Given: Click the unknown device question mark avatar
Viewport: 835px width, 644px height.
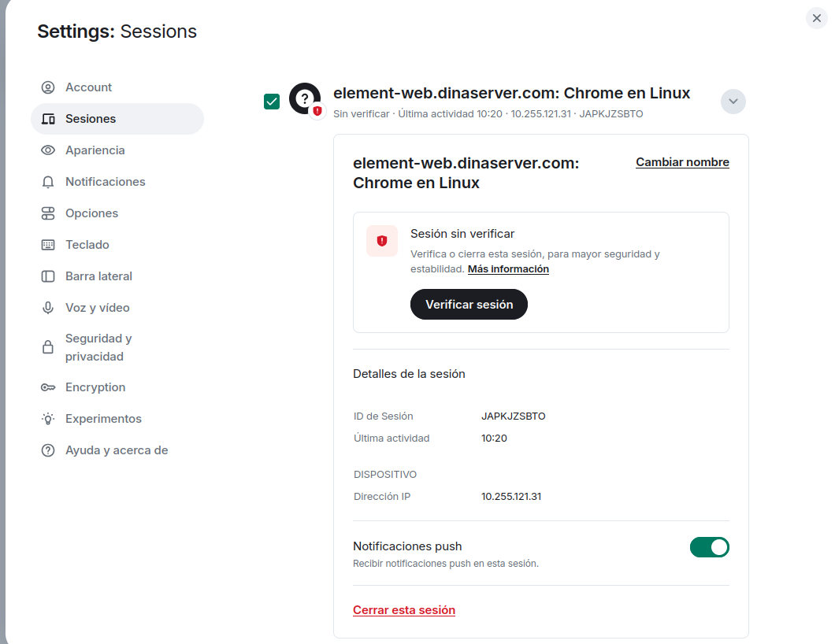Looking at the screenshot, I should pyautogui.click(x=305, y=98).
